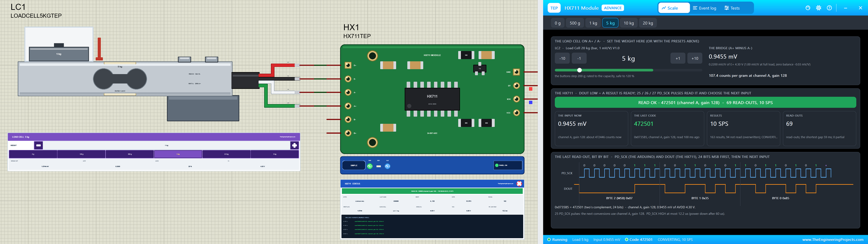Open www.TheEngineeringProjects.com link in status bar

point(833,240)
